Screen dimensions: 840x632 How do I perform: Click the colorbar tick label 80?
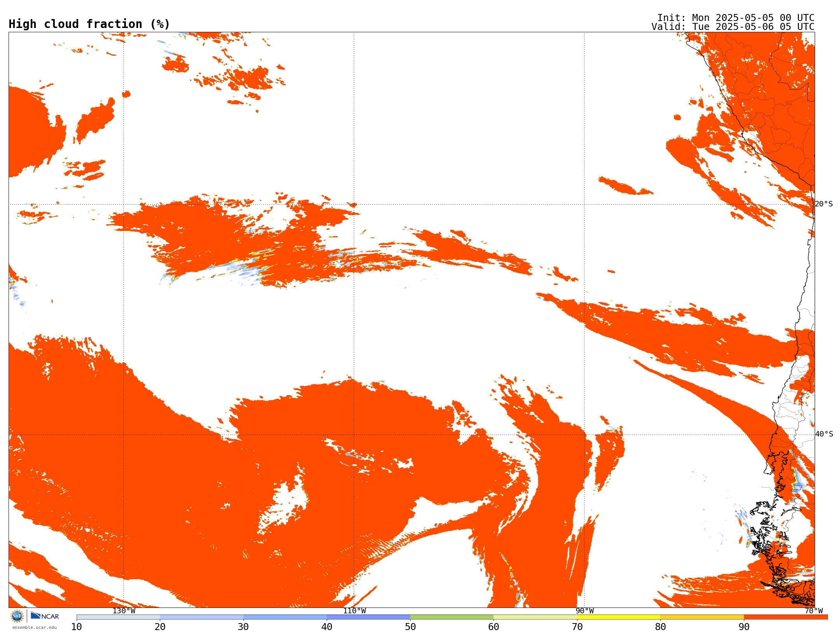click(x=660, y=627)
